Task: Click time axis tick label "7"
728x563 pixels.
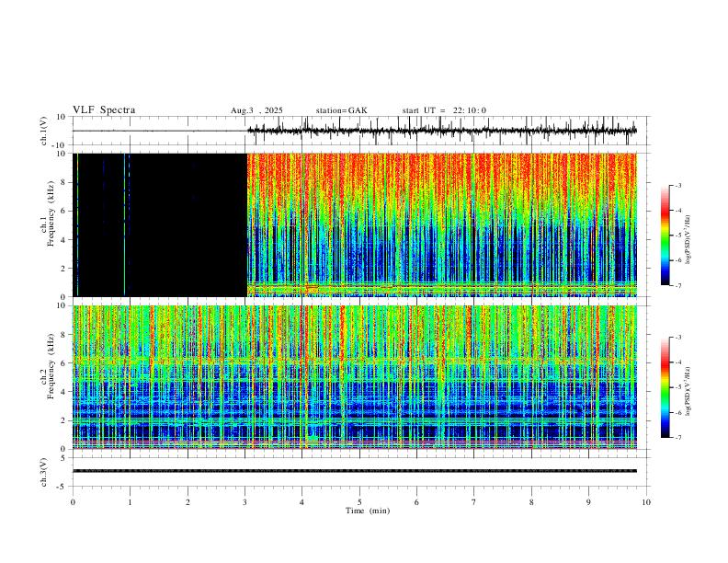Action: pyautogui.click(x=474, y=502)
